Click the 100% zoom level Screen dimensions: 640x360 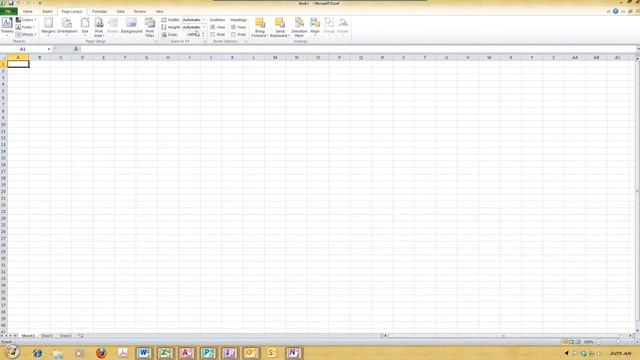coord(588,342)
